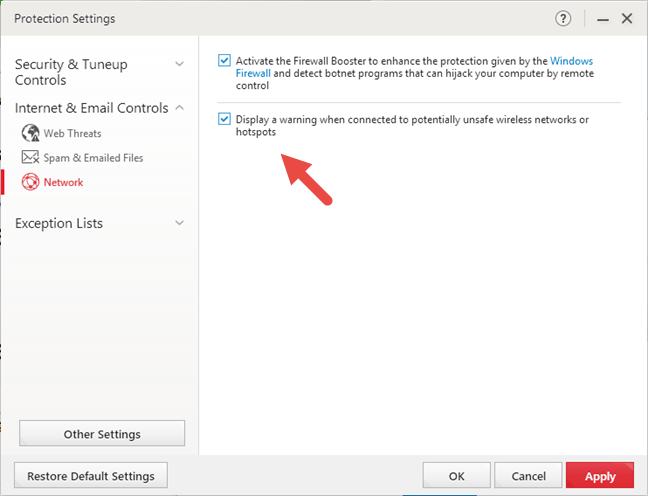Screen dimensions: 648x496
Task: Click Restore Default Settings button
Action: [91, 476]
